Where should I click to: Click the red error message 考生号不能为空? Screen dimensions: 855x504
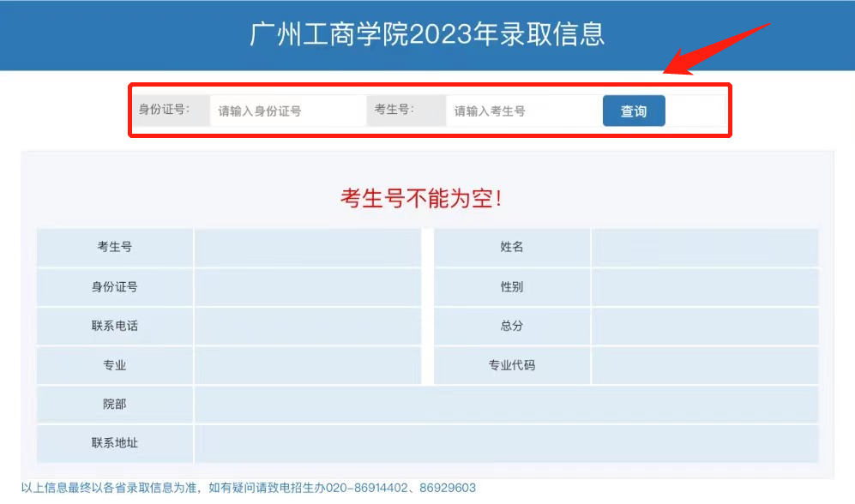click(x=419, y=197)
